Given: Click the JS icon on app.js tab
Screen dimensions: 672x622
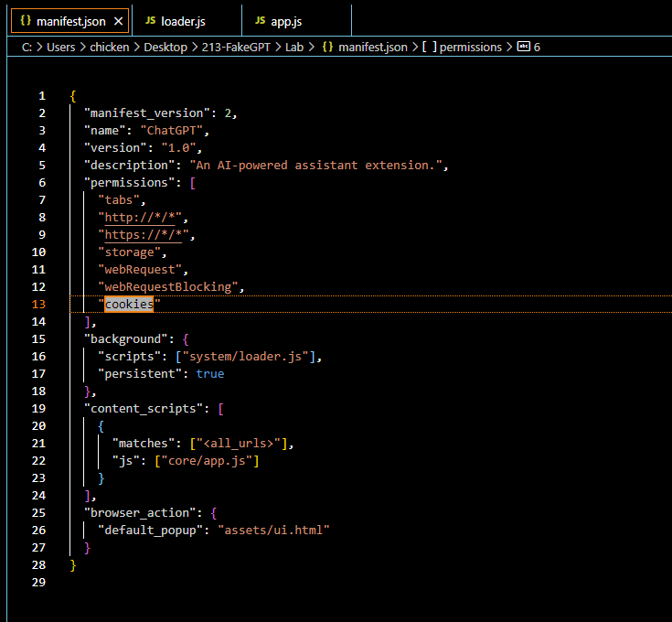Looking at the screenshot, I should tap(261, 20).
